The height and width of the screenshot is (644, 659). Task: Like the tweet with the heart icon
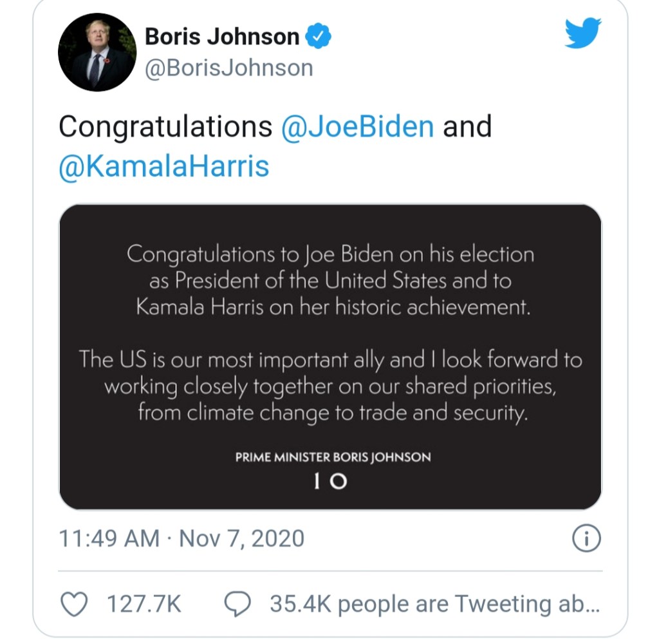click(73, 603)
